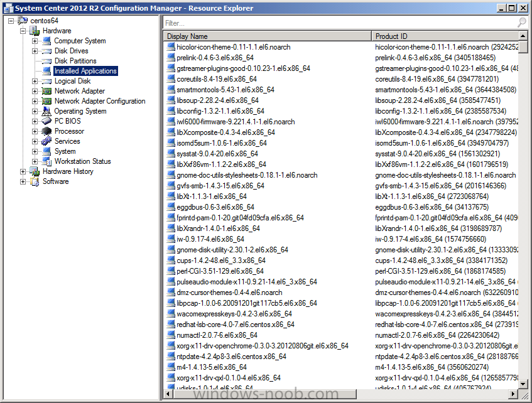This screenshot has width=532, height=403.
Task: Click the Operating System icon
Action: pyautogui.click(x=46, y=111)
